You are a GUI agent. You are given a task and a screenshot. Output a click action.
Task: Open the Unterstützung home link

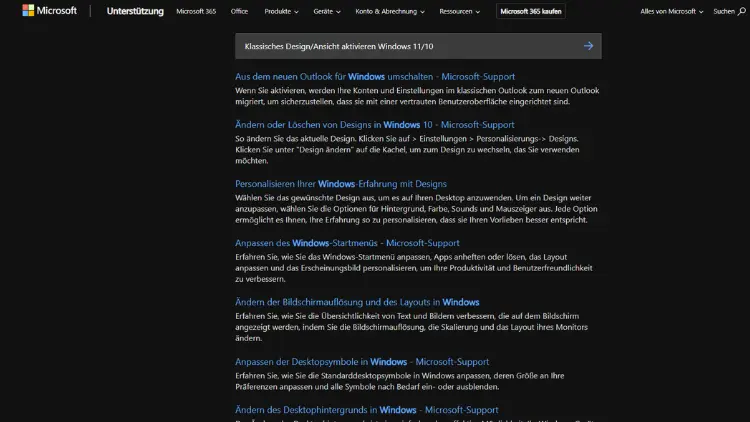[x=135, y=11]
